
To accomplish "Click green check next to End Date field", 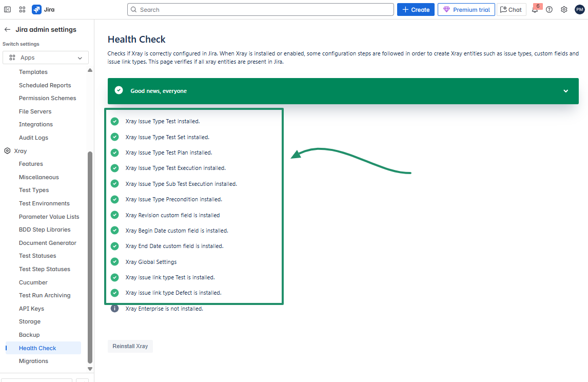I will (115, 246).
